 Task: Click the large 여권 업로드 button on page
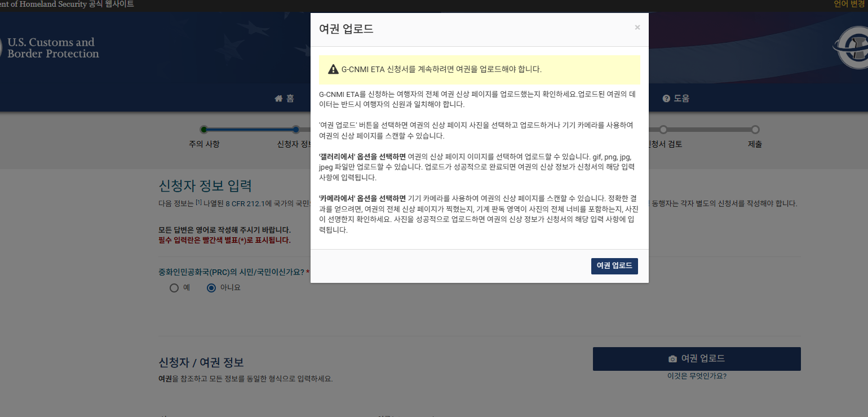(x=697, y=359)
